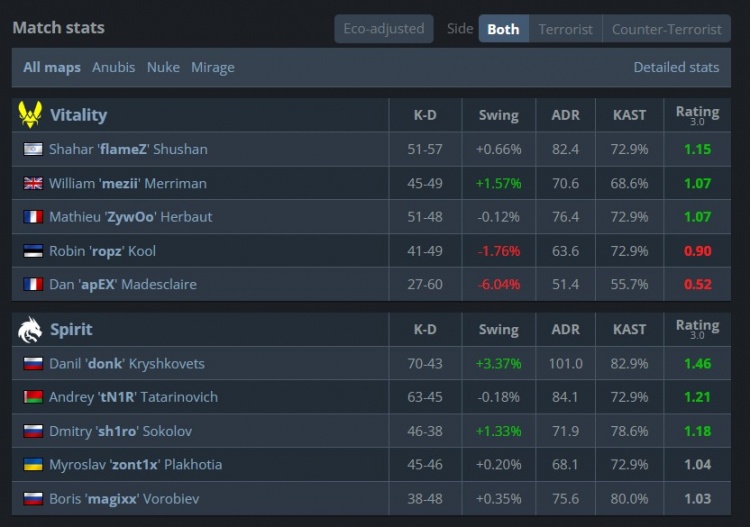Open donk's player profile

tap(127, 363)
